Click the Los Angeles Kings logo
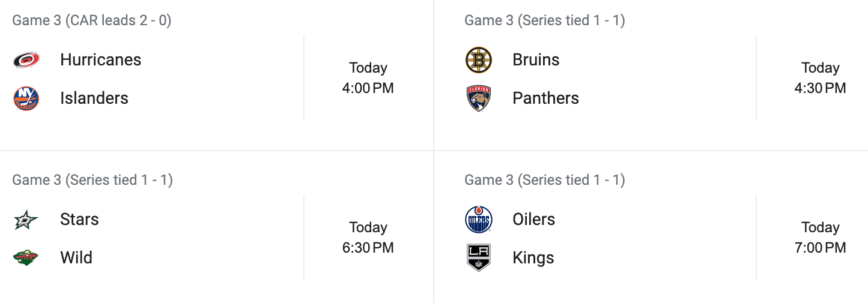This screenshot has height=303, width=868. pyautogui.click(x=479, y=258)
